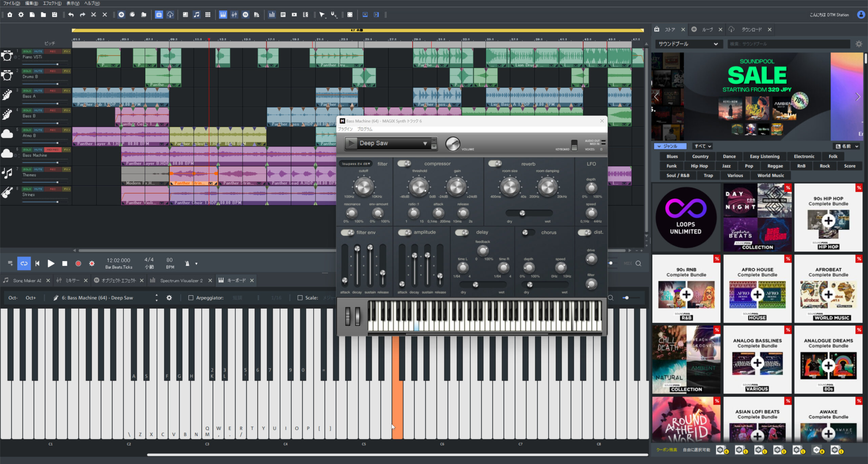Click the spectrum visualizer bars toolbar icon

coord(272,15)
